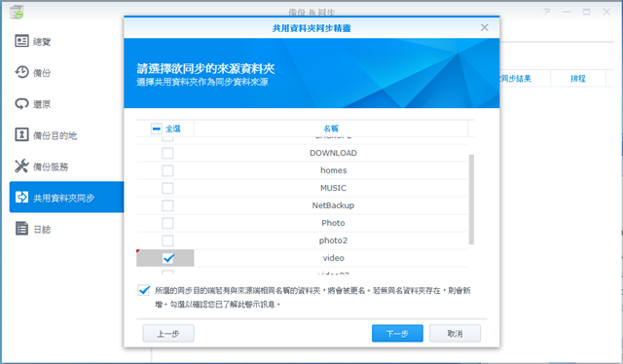Toggle the warning acknowledgment checkbox
Screen dimensions: 623x364
[143, 290]
